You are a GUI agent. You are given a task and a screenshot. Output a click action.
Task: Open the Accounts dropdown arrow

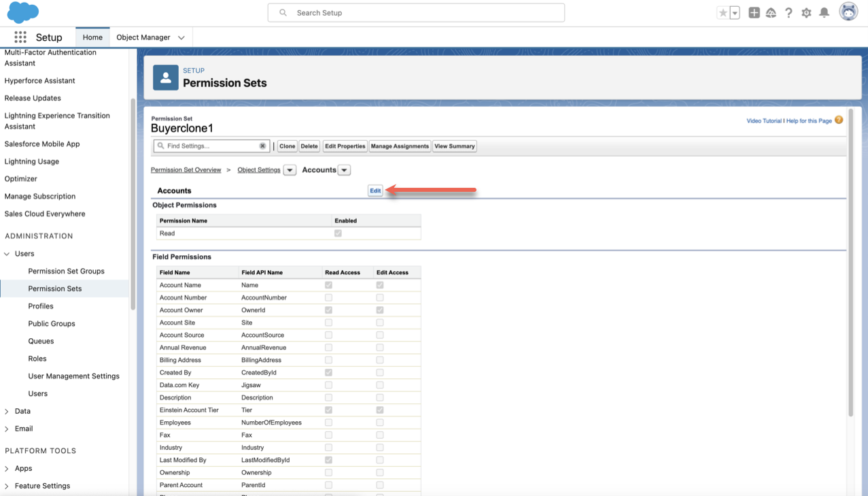tap(344, 170)
